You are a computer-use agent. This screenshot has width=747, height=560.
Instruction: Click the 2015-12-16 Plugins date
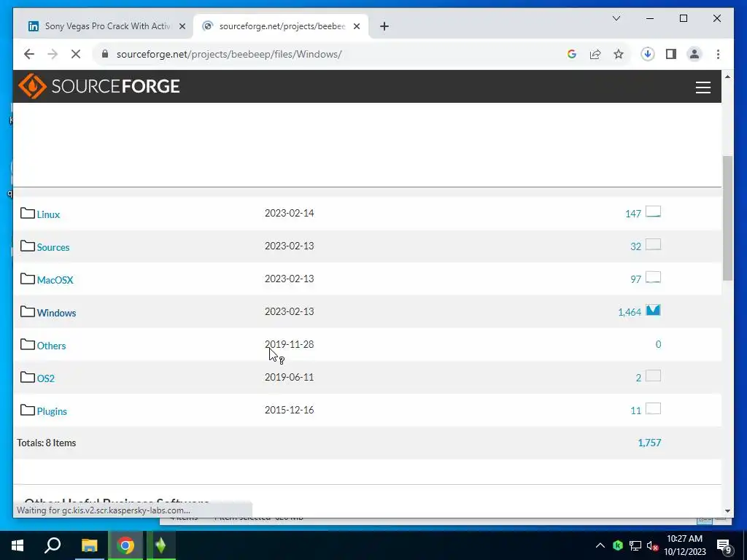coord(289,410)
